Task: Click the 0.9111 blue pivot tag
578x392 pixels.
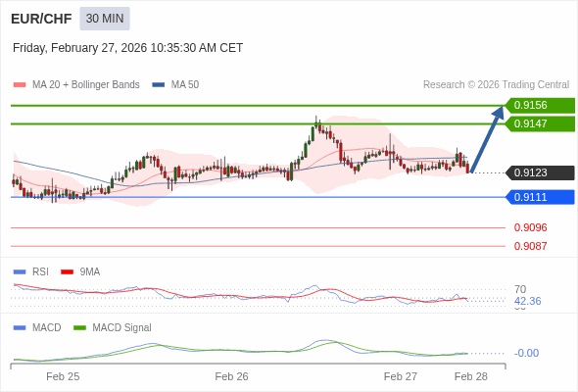Action: pyautogui.click(x=540, y=197)
